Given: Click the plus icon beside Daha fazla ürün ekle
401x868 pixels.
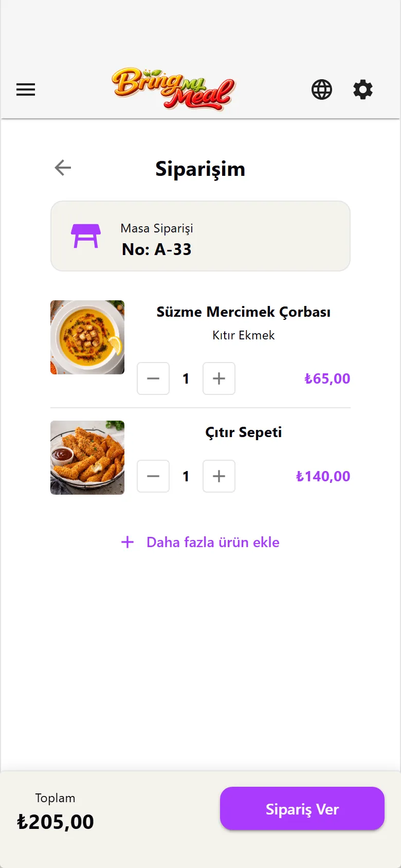Looking at the screenshot, I should pos(127,542).
